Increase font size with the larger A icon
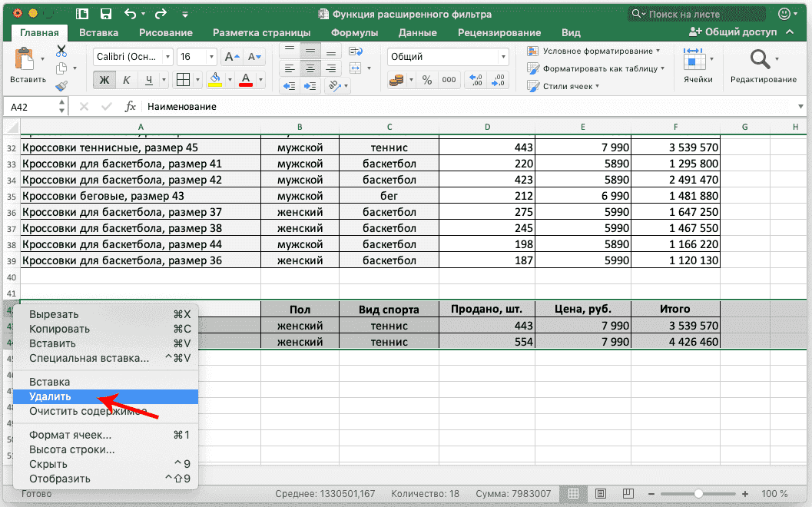Viewport: 812px width, 507px height. pos(230,58)
